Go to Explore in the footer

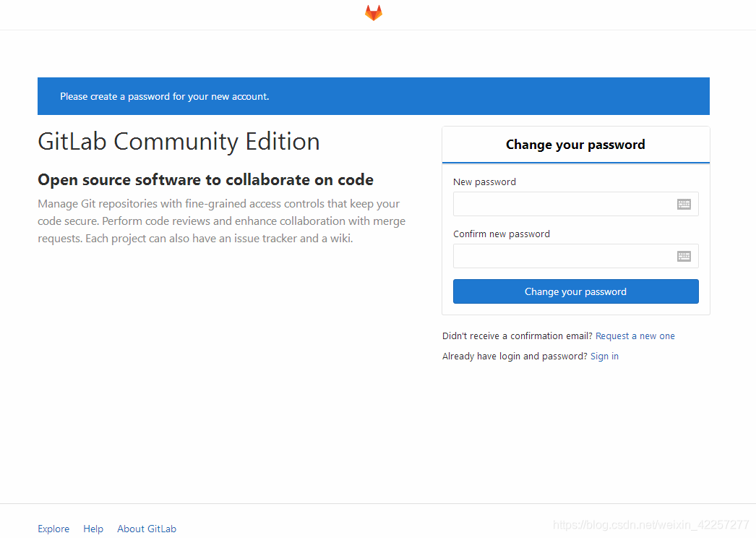[x=53, y=529]
